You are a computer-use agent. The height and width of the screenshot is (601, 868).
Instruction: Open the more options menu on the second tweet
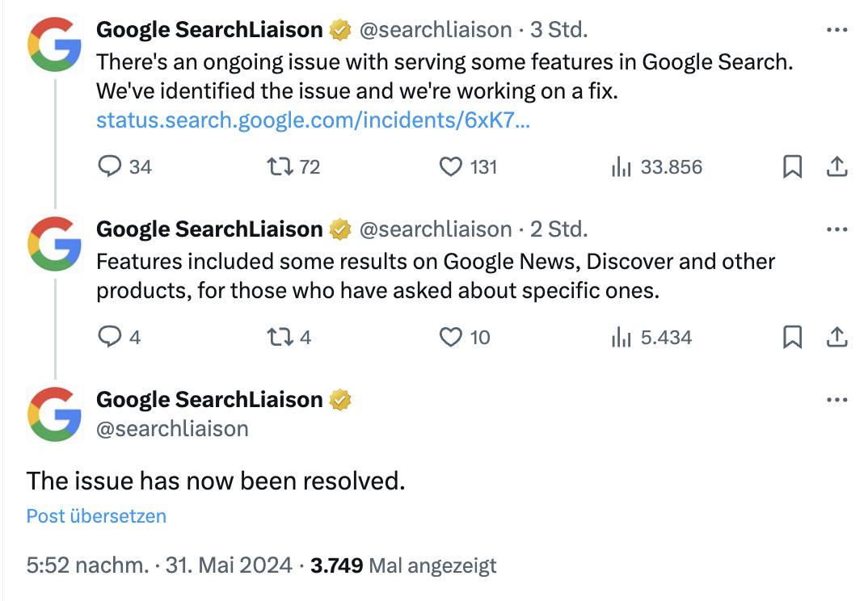coord(836,228)
